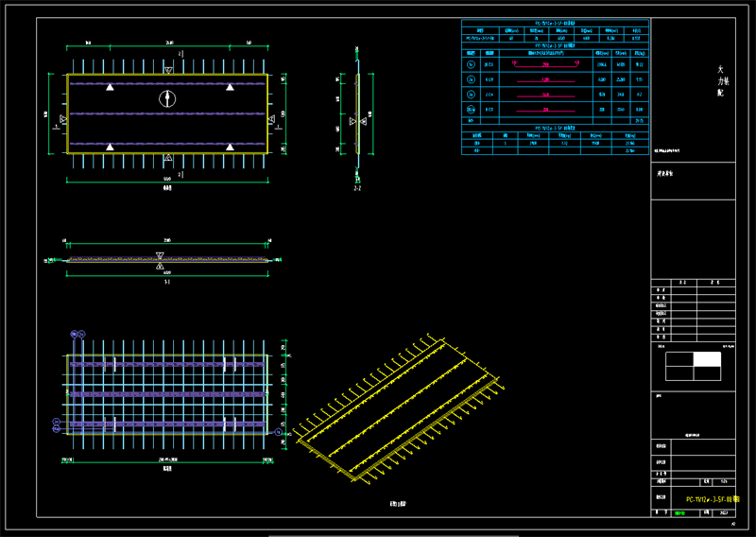
Task: Select the circled 3a rebar tag in table
Action: click(471, 95)
